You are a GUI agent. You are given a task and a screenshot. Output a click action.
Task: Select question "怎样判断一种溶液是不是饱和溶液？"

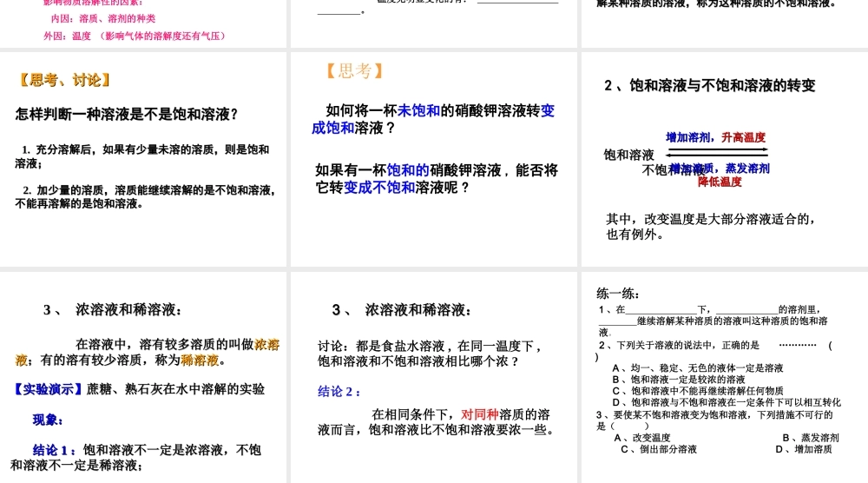click(127, 114)
